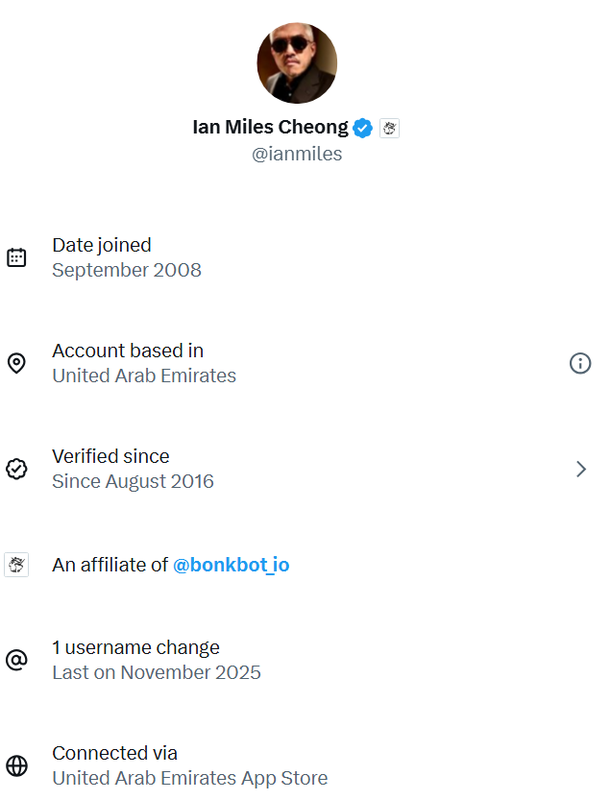This screenshot has width=611, height=800.
Task: Click the Ian Miles Cheong display name
Action: pyautogui.click(x=270, y=128)
